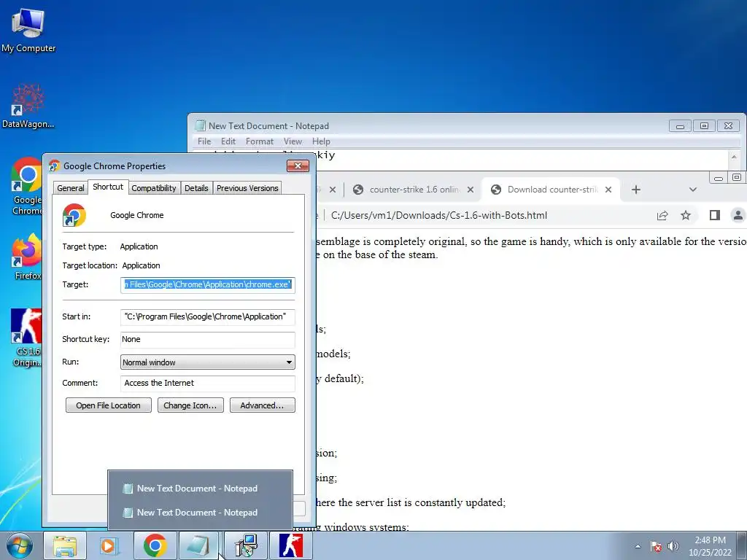Click Notepad scrollbar up arrow

[x=734, y=157]
